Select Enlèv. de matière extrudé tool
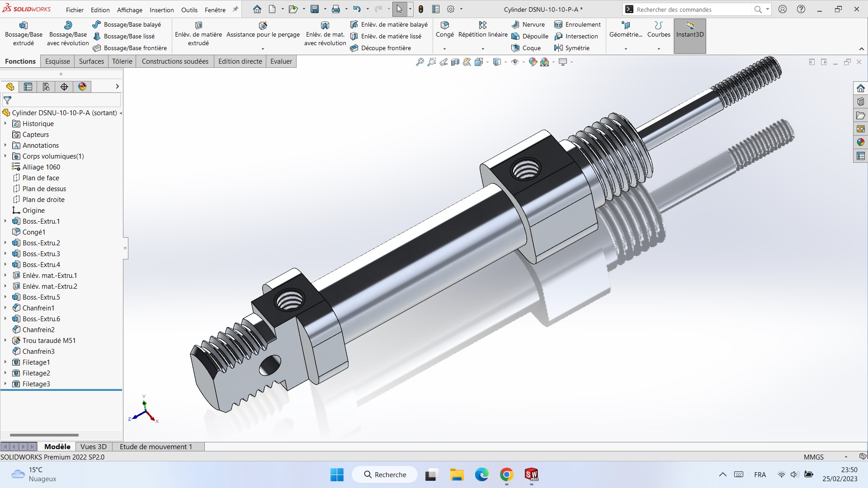Viewport: 868px width, 488px height. coord(198,34)
